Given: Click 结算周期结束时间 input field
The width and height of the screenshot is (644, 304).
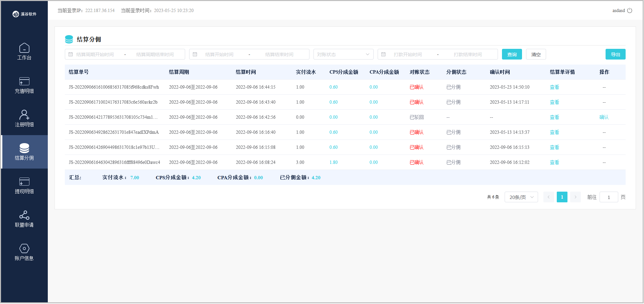Looking at the screenshot, I should point(155,54).
